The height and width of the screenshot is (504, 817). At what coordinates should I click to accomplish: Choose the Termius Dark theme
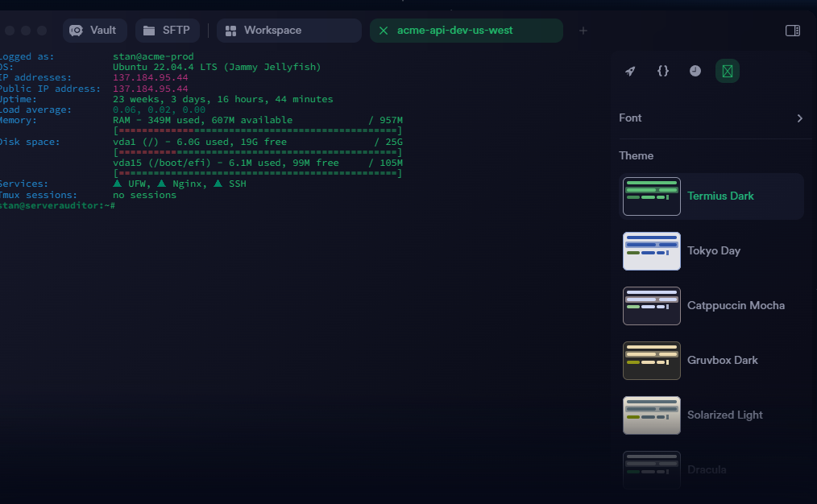711,196
